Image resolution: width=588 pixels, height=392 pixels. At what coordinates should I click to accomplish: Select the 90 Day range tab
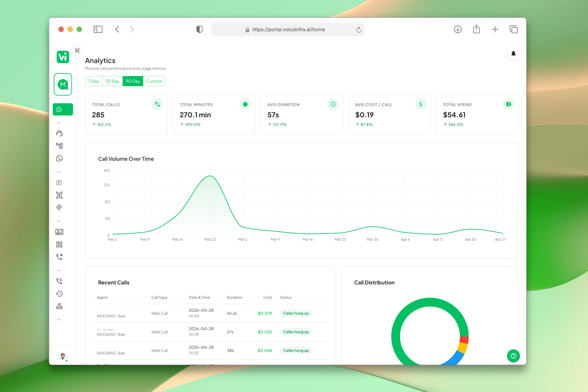coord(133,81)
